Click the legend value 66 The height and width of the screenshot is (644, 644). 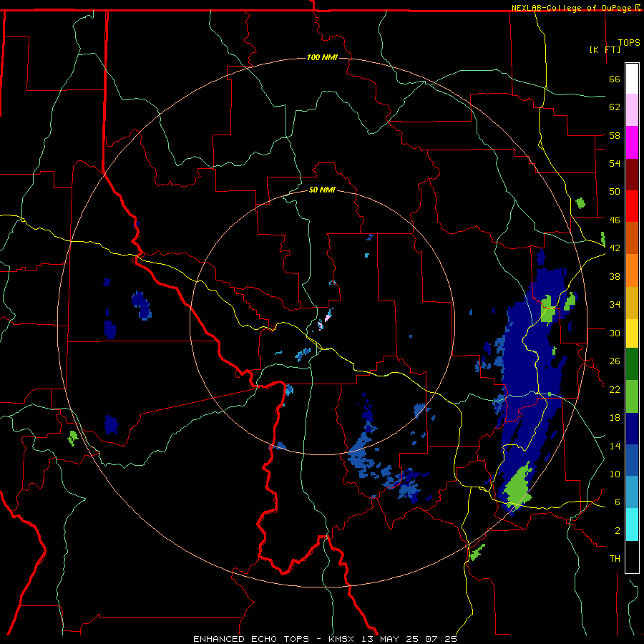coord(615,79)
